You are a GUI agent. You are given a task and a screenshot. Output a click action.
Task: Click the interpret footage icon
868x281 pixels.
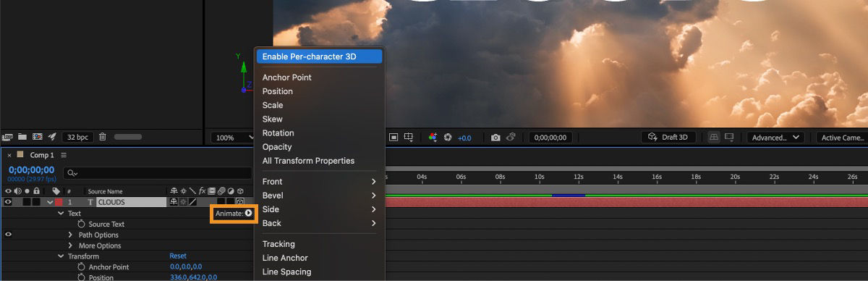click(x=8, y=137)
